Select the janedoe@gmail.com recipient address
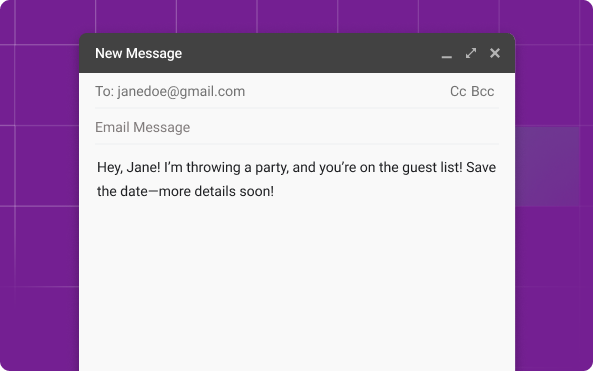Screen dimensions: 593x371 [181, 92]
